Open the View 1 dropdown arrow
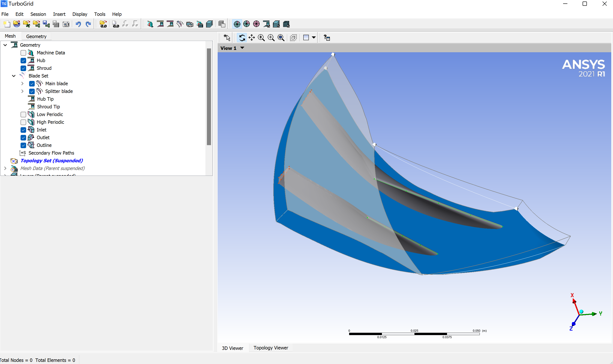The image size is (613, 364). click(x=242, y=48)
